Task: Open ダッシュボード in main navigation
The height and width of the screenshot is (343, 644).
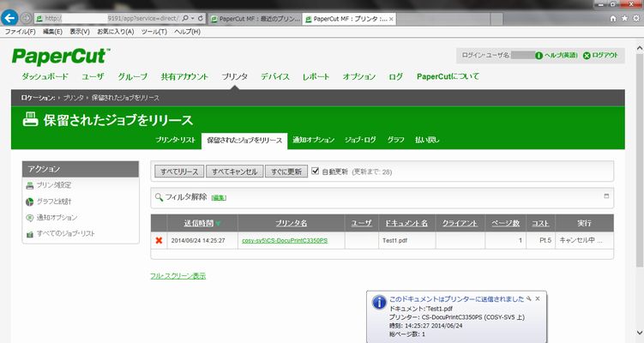Action: click(x=45, y=76)
